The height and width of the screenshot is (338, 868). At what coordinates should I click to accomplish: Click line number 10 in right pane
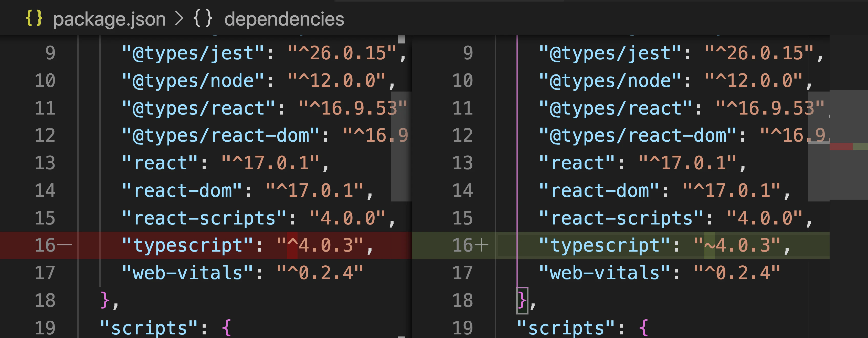tap(463, 81)
